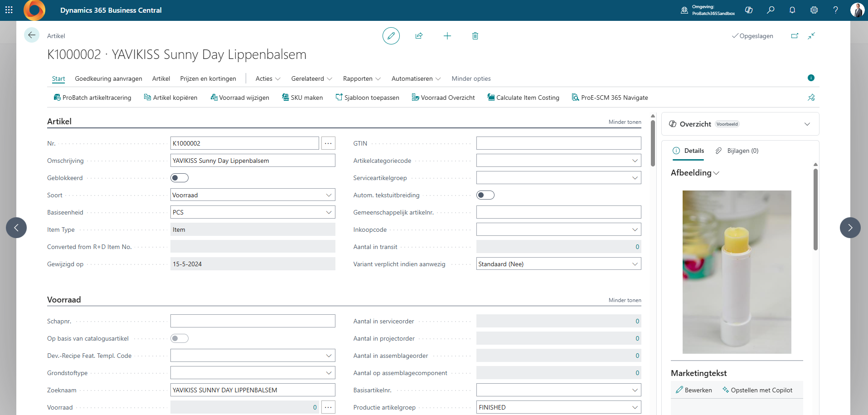Open the Artikelcategoriecode dropdown

pos(635,161)
